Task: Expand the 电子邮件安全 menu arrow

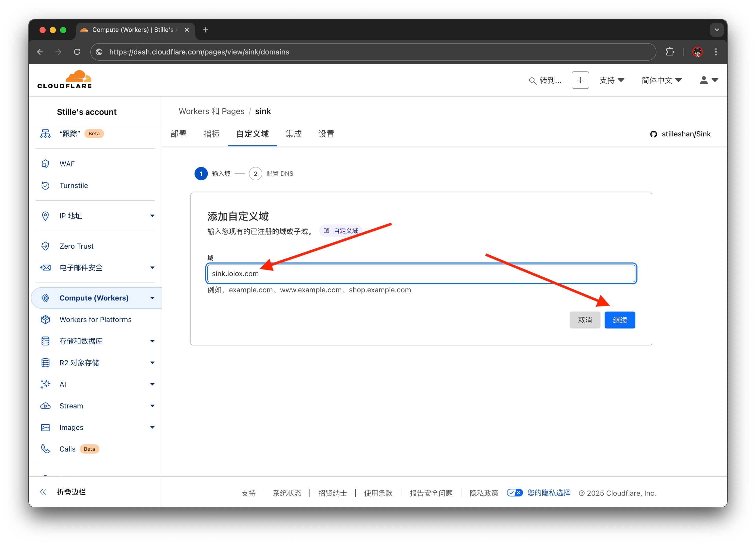Action: 152,268
